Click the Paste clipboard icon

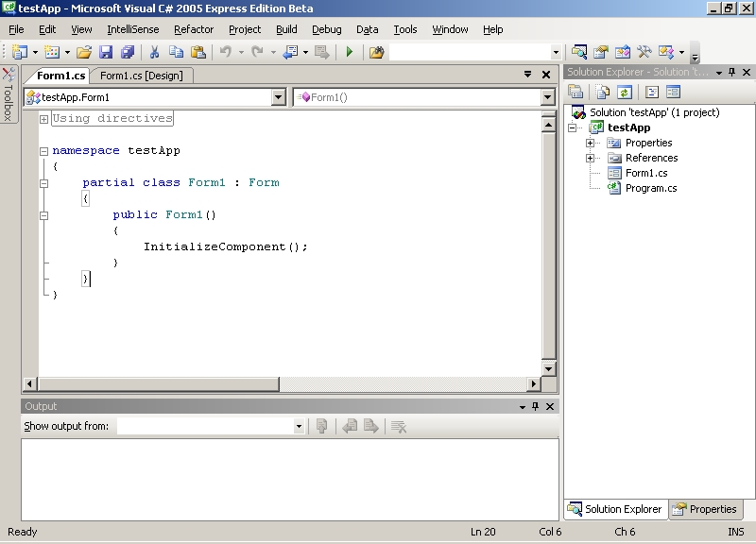point(198,52)
